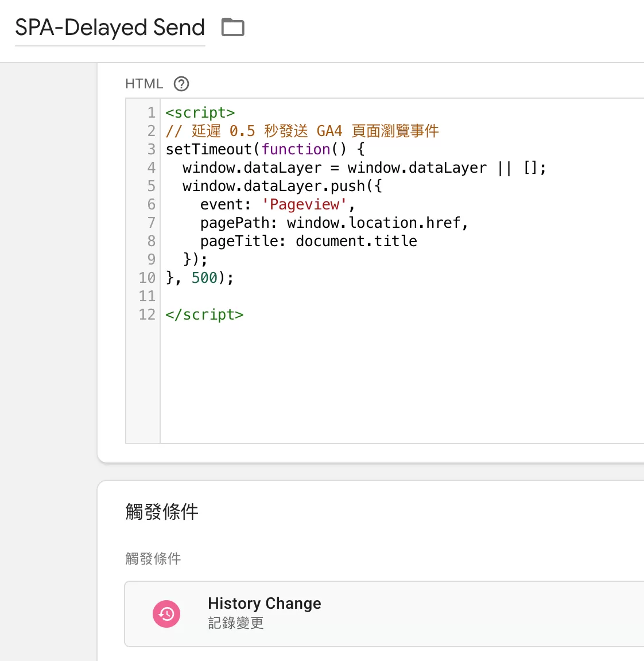Open the HTML help question mark icon
This screenshot has height=661, width=644.
pyautogui.click(x=181, y=84)
